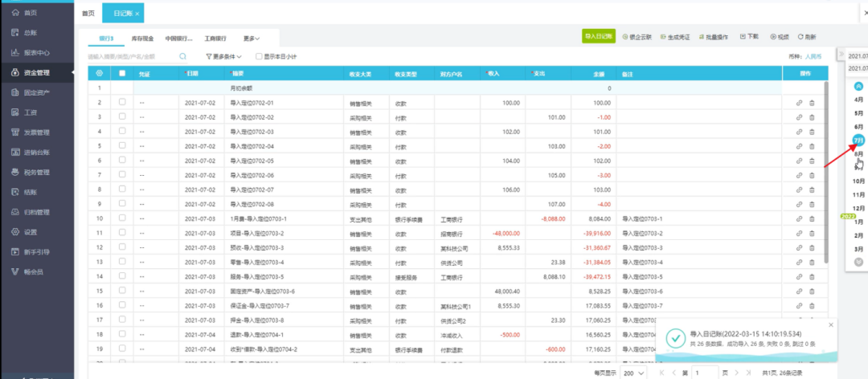Tick the 显示本日小计 checkbox
Viewport: 868px width, 379px height.
click(258, 57)
